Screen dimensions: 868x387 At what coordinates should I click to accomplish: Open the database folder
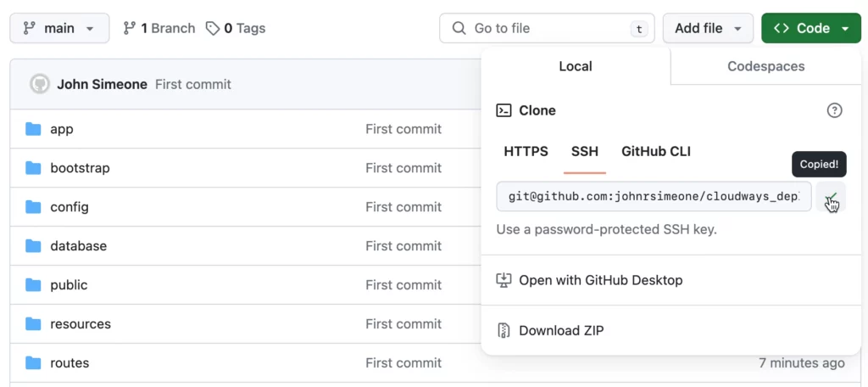coord(79,245)
